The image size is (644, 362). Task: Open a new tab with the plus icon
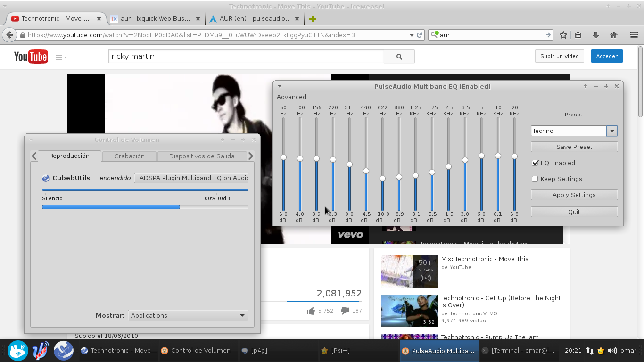pyautogui.click(x=312, y=19)
